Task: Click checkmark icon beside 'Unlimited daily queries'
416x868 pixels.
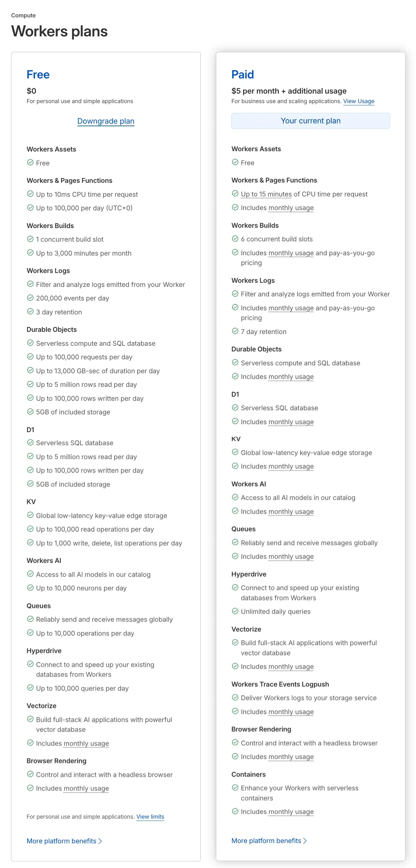Action: pos(235,611)
